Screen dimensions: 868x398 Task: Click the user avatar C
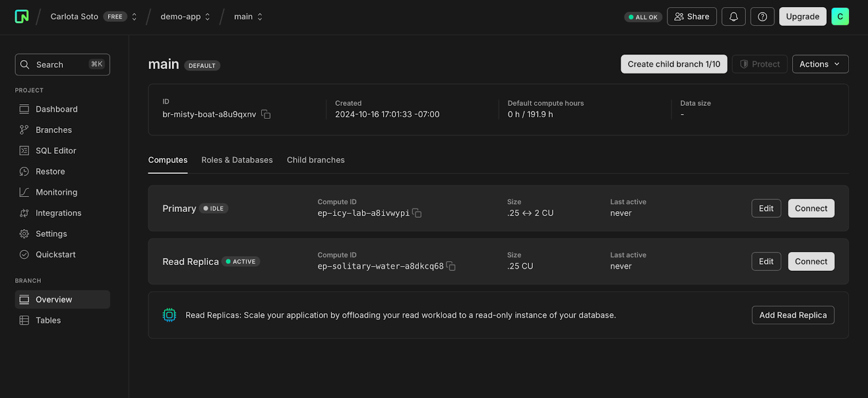pyautogui.click(x=840, y=16)
